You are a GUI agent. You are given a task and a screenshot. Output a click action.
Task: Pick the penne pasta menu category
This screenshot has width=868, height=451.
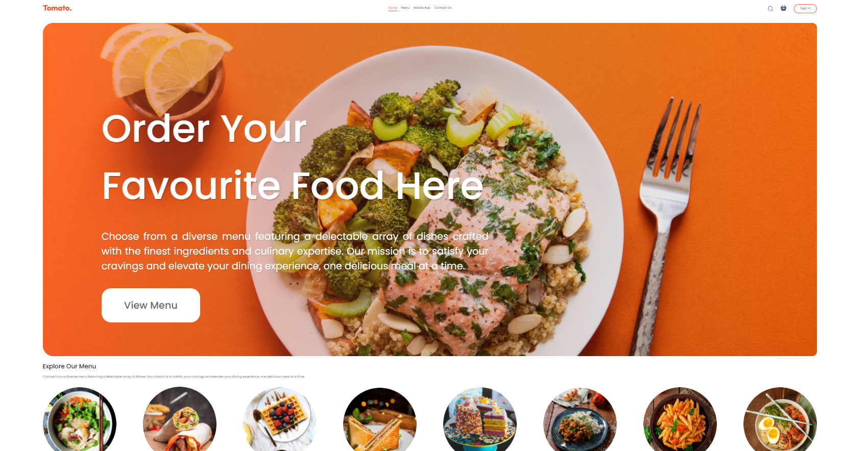coord(680,419)
